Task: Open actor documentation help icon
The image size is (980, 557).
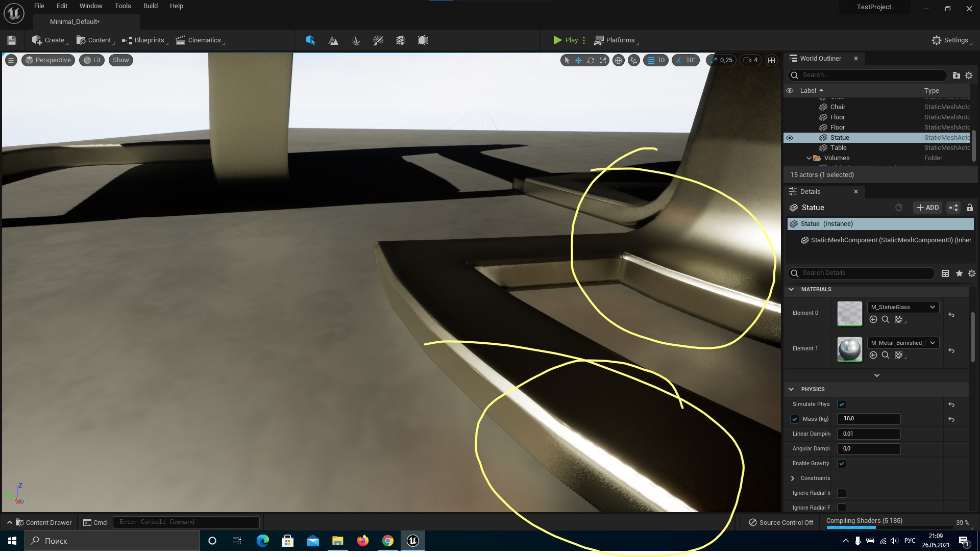Action: tap(899, 208)
